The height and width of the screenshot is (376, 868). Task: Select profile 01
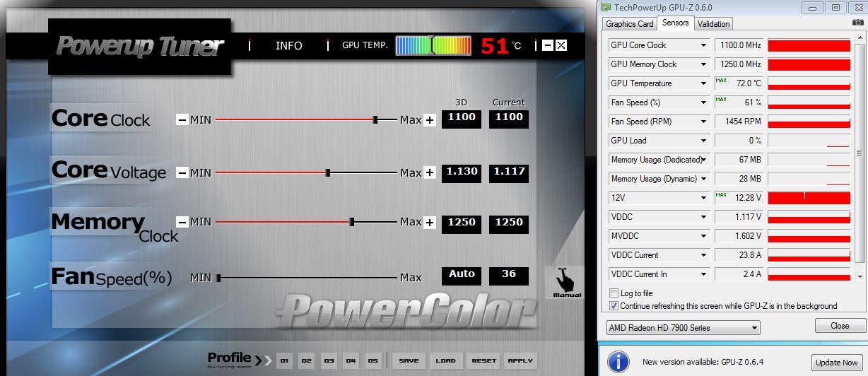(284, 360)
